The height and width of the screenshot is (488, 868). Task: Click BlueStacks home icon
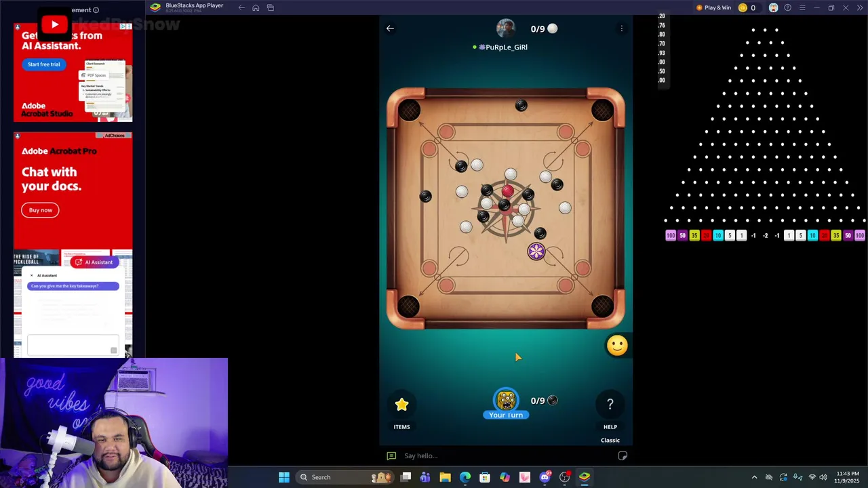[256, 7]
